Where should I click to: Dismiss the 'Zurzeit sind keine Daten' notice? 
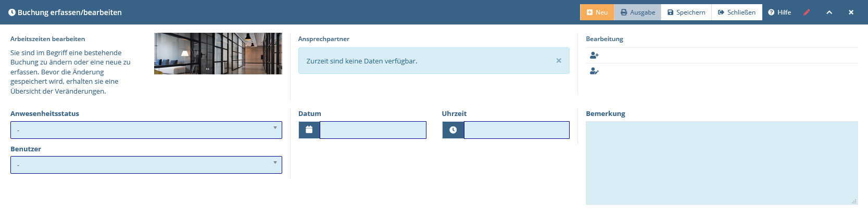point(559,61)
